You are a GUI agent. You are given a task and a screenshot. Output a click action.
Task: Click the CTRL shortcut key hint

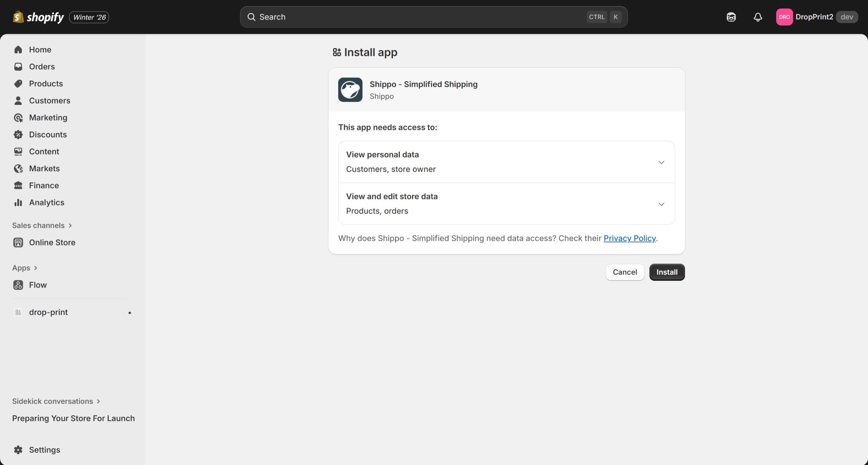click(597, 17)
